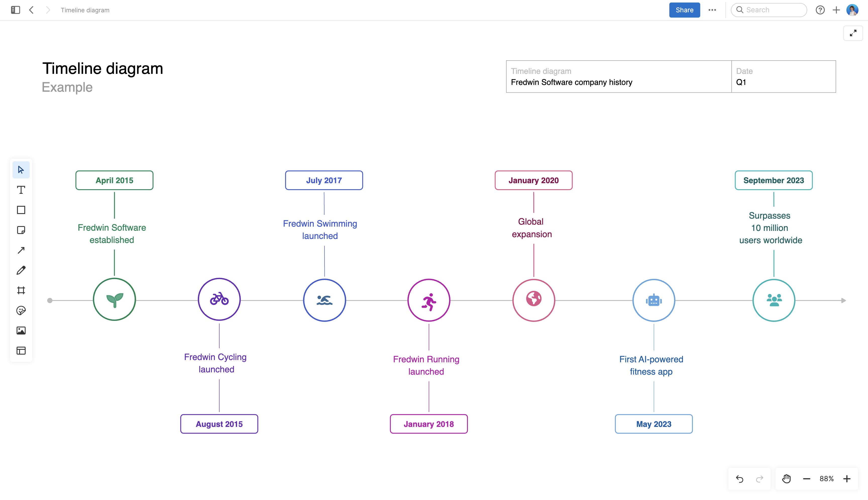Undo the last action

[740, 479]
